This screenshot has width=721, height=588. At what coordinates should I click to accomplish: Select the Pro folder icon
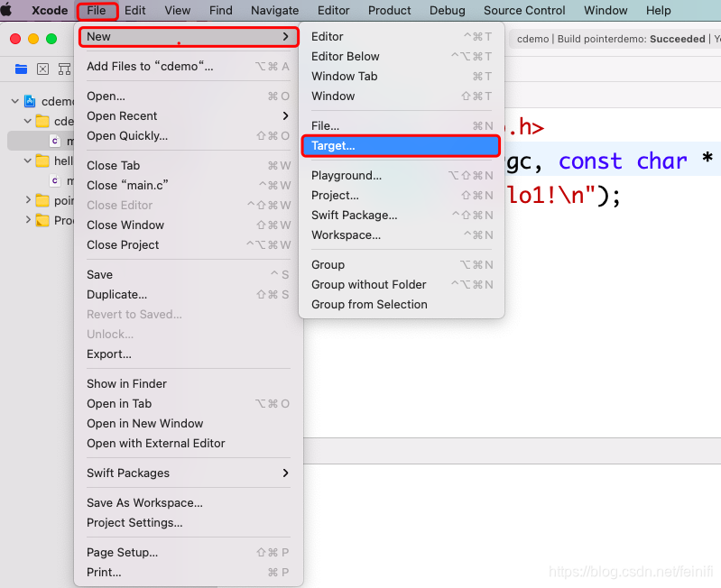[x=42, y=220]
